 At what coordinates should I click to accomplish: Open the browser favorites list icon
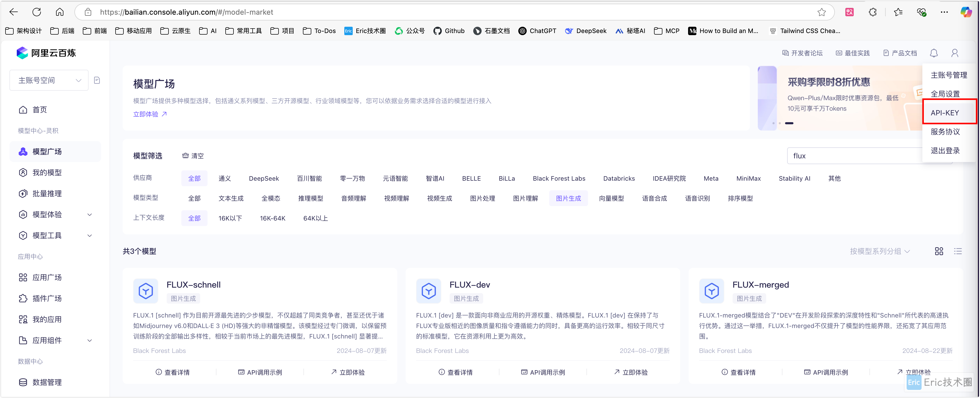click(x=898, y=12)
